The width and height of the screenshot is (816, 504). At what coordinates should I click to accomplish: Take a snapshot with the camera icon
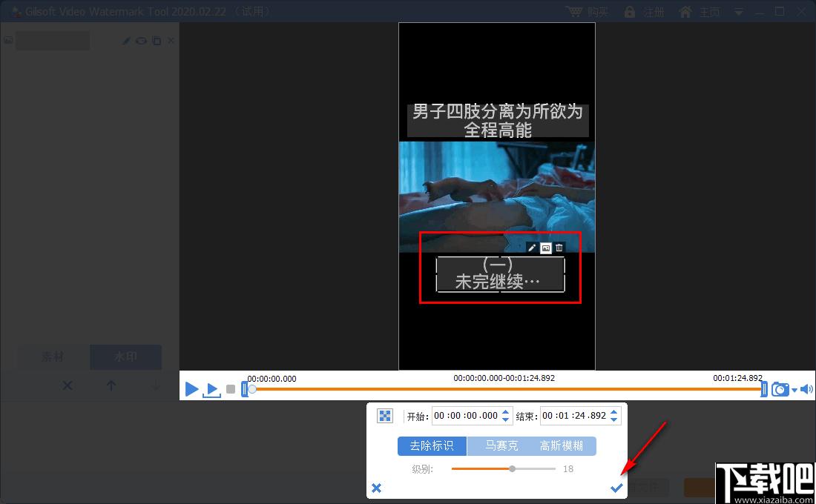click(780, 389)
